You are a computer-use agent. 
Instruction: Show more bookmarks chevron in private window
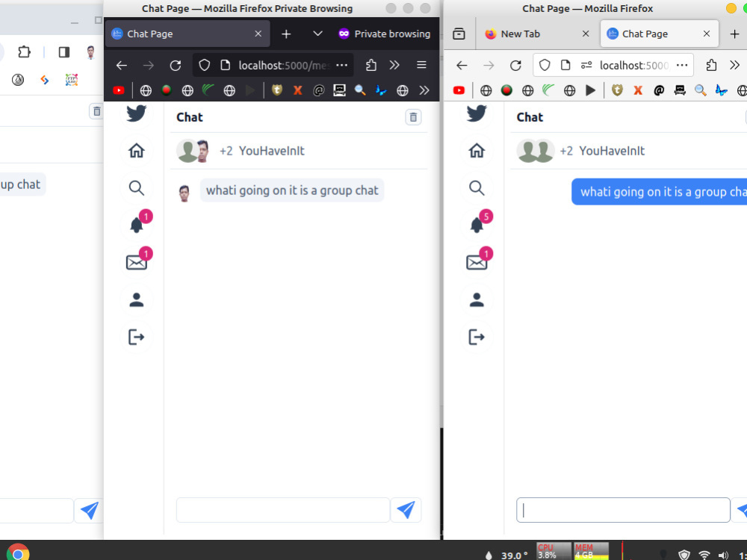(x=424, y=90)
